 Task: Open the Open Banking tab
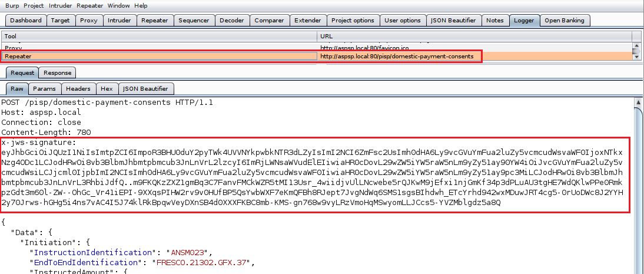(565, 20)
